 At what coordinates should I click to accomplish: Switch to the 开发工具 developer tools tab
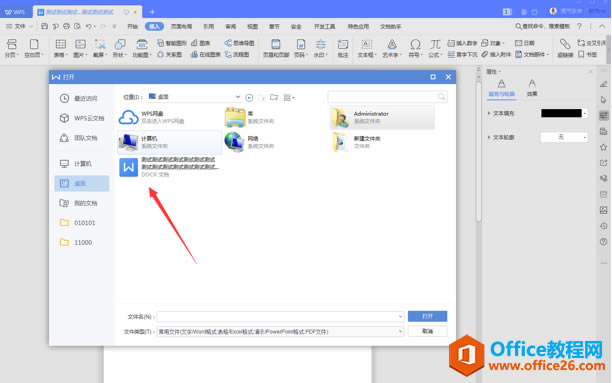pos(324,26)
